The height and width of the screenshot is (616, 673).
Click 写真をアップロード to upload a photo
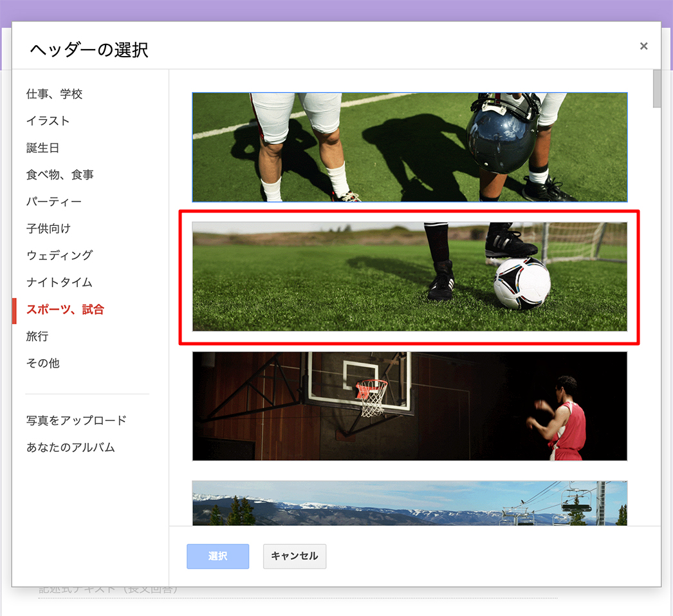[x=77, y=420]
